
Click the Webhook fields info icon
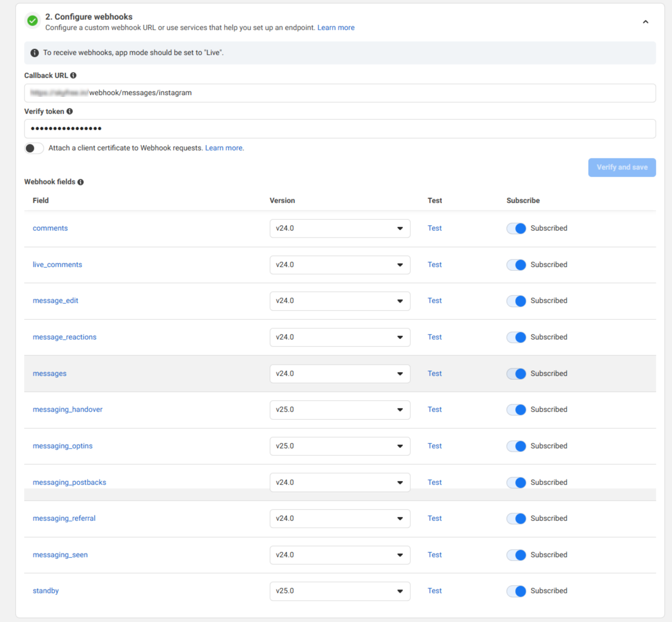coord(81,182)
